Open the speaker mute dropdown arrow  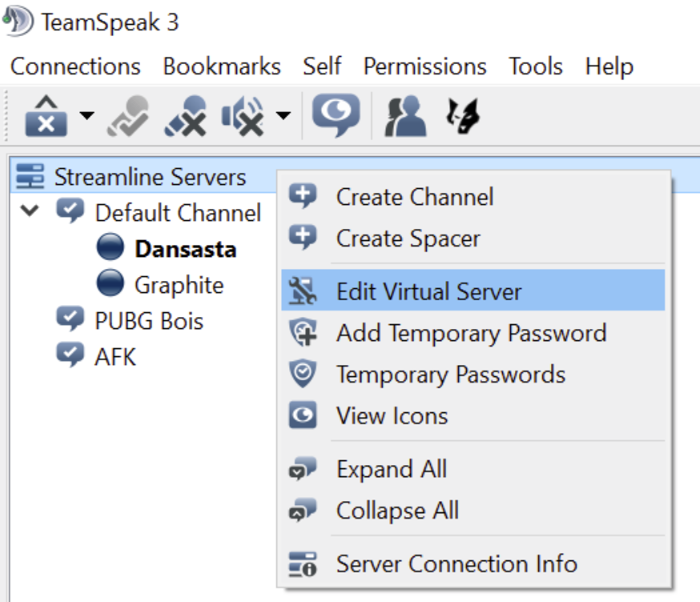(x=283, y=115)
